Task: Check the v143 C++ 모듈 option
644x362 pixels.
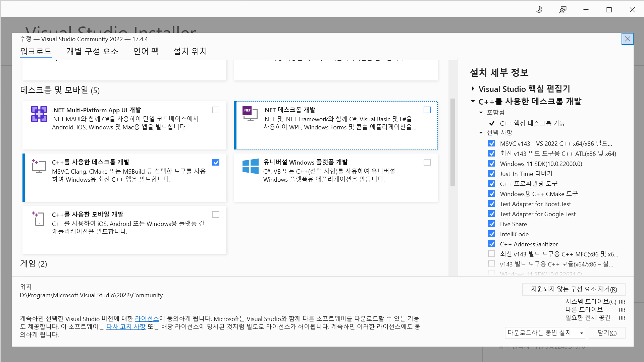Action: [491, 264]
